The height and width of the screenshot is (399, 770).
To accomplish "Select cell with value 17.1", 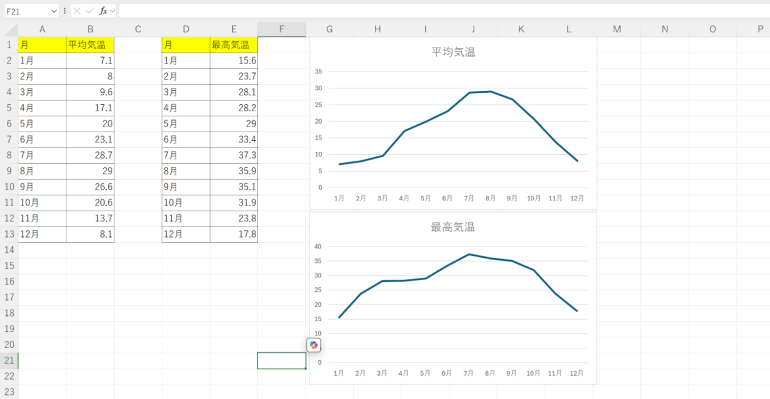I will (90, 108).
